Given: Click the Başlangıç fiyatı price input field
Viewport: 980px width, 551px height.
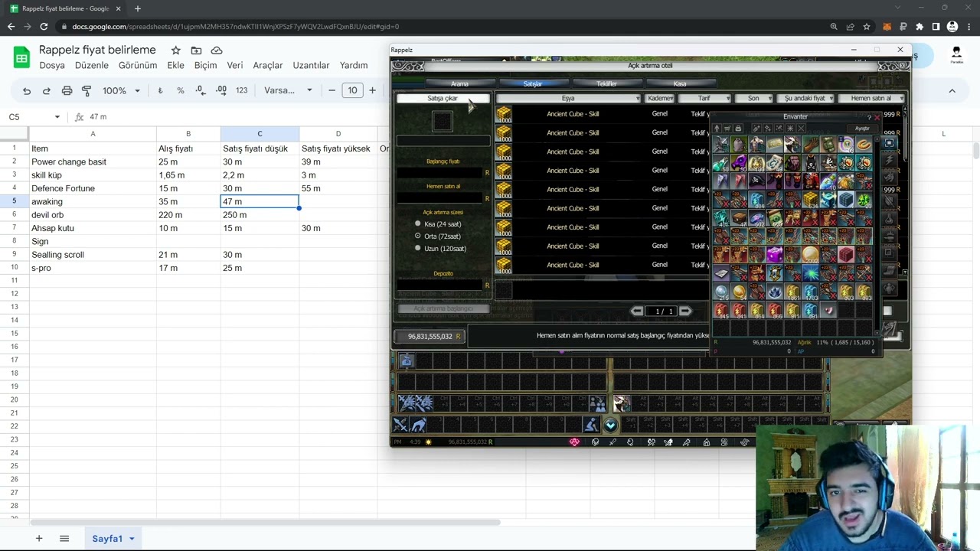Looking at the screenshot, I should coord(440,173).
